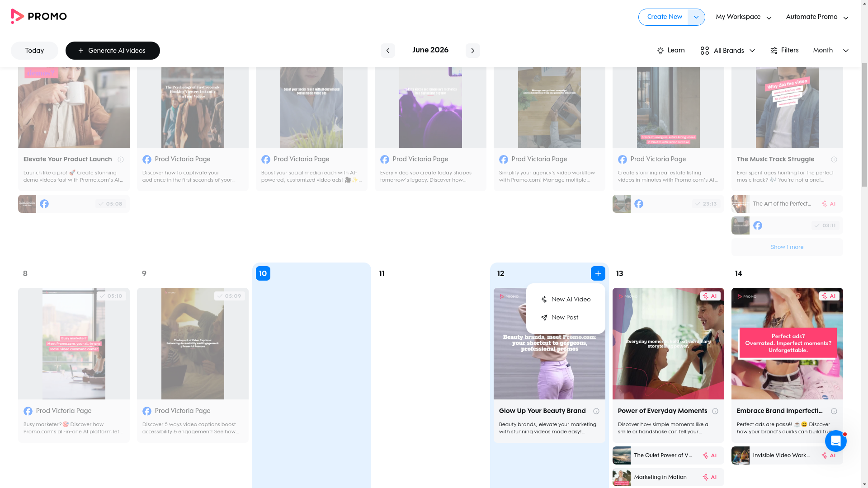Expand the My Workspace menu

click(743, 17)
